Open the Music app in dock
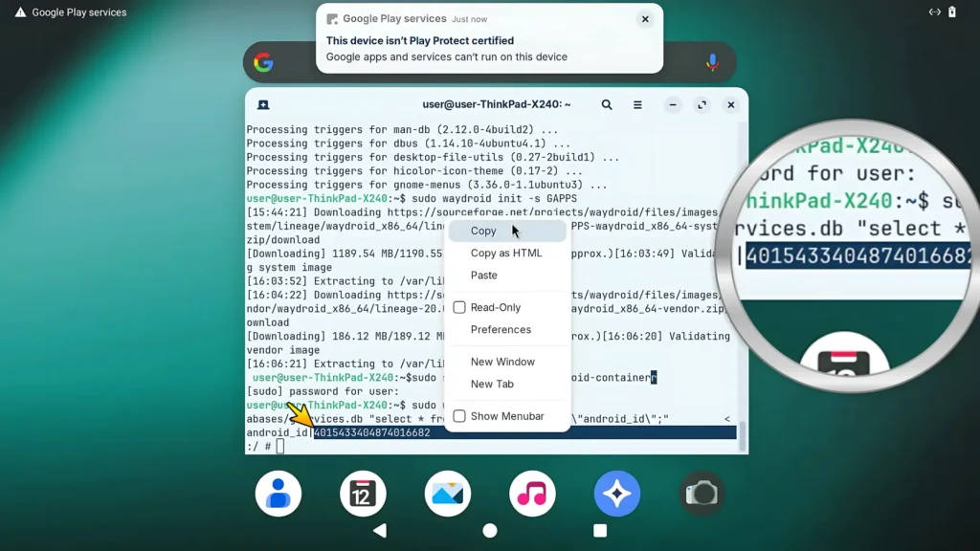Viewport: 980px width, 551px height. coord(532,494)
